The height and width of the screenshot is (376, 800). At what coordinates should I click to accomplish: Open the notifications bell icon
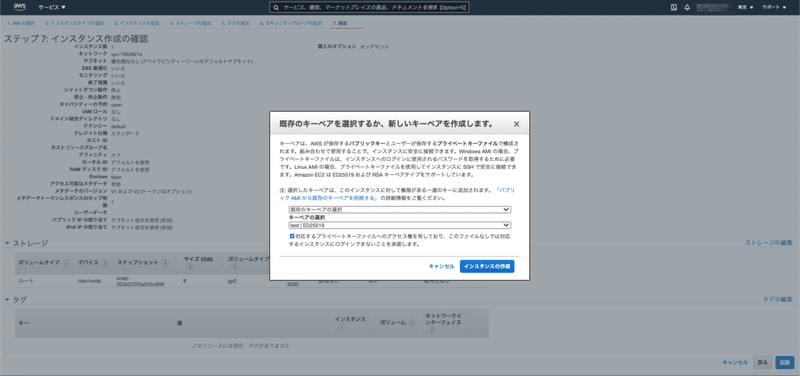[687, 8]
